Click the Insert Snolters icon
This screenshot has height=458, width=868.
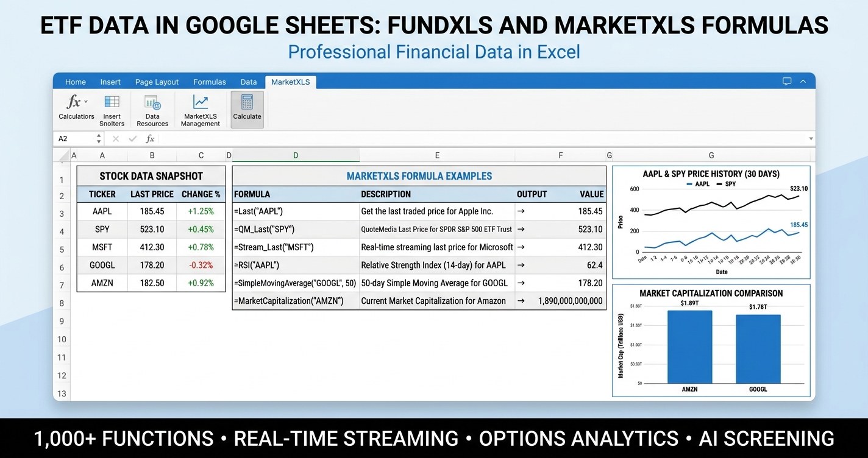[112, 102]
